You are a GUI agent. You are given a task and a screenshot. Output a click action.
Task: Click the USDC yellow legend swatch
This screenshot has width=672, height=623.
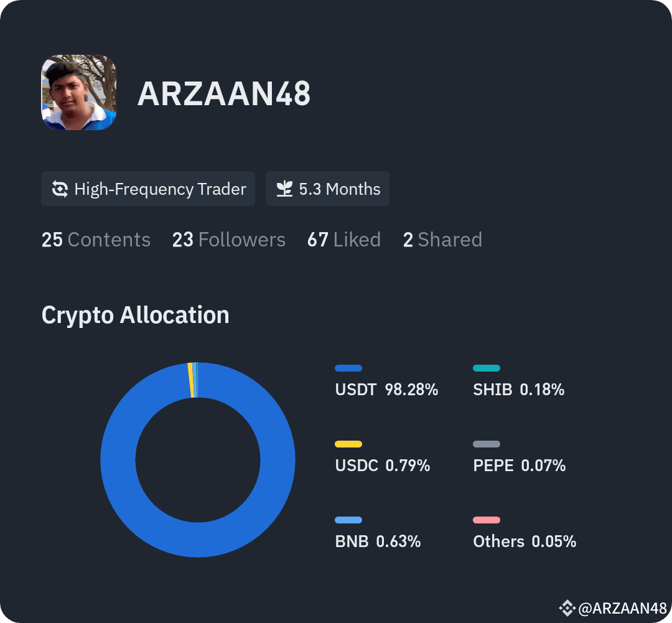click(348, 444)
